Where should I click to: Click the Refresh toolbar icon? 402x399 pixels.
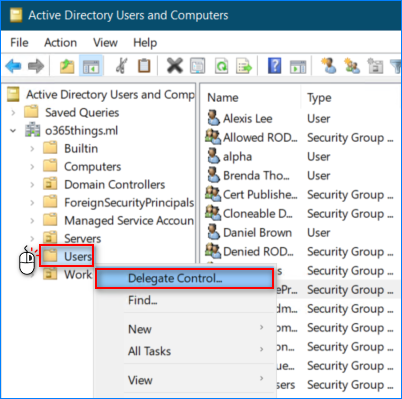point(221,66)
